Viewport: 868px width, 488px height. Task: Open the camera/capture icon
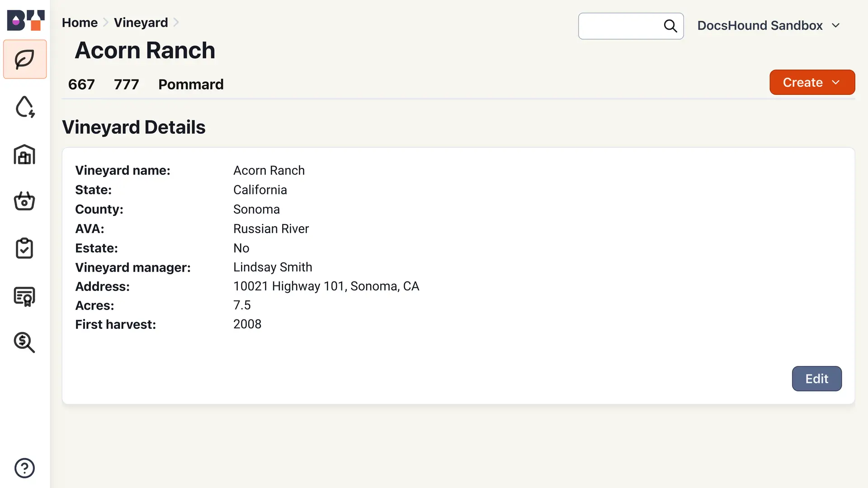[x=24, y=202]
